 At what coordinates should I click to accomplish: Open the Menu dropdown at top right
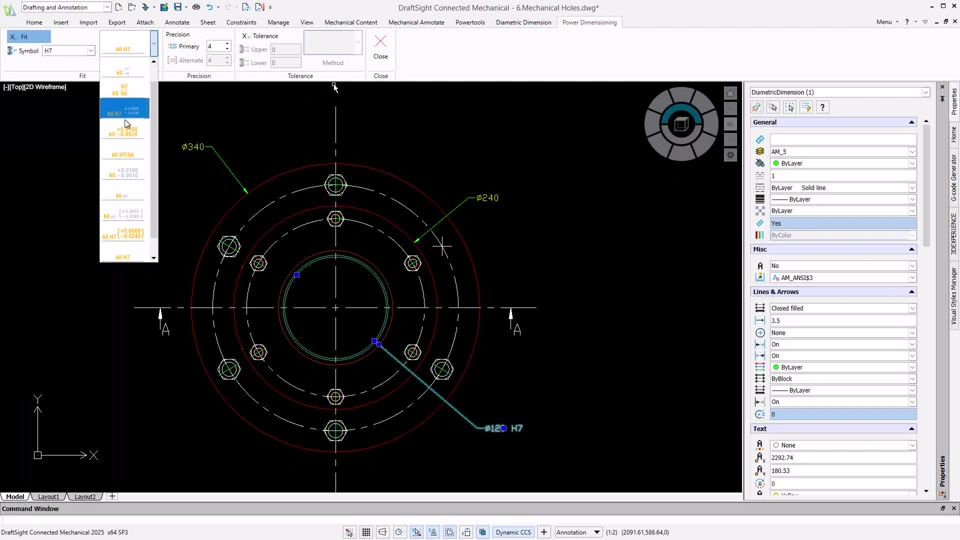point(887,22)
